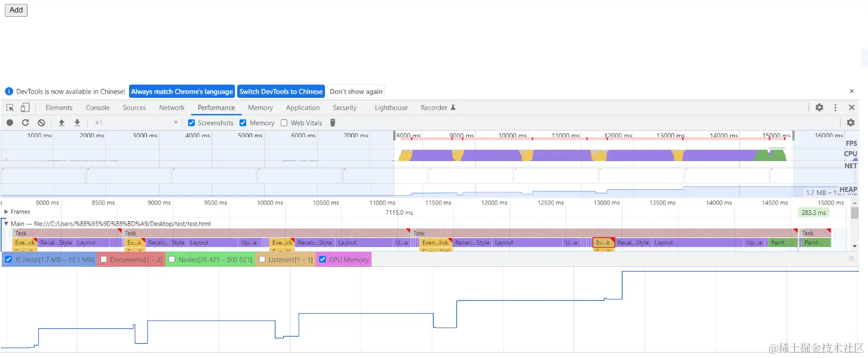Open the Application tab
The width and height of the screenshot is (868, 358).
(303, 108)
